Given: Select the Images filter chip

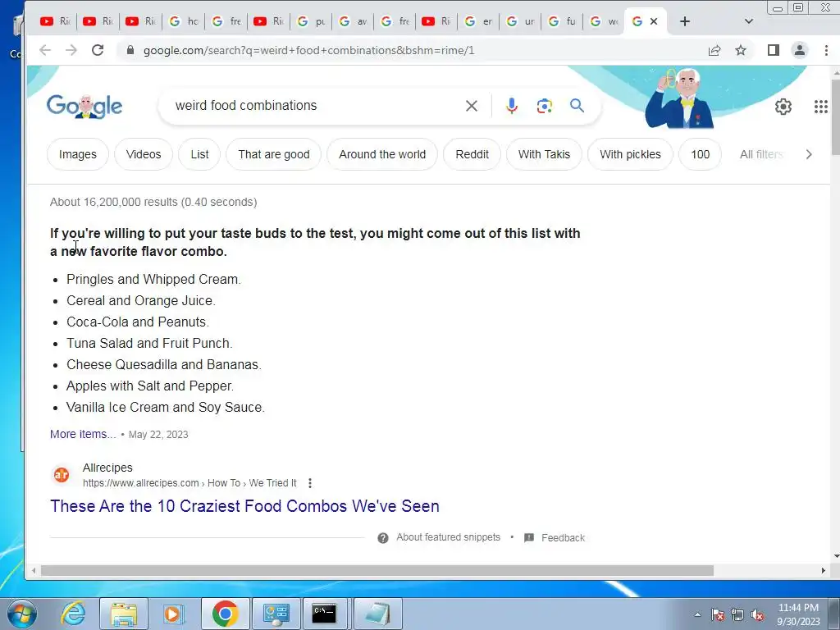Looking at the screenshot, I should pos(78,154).
